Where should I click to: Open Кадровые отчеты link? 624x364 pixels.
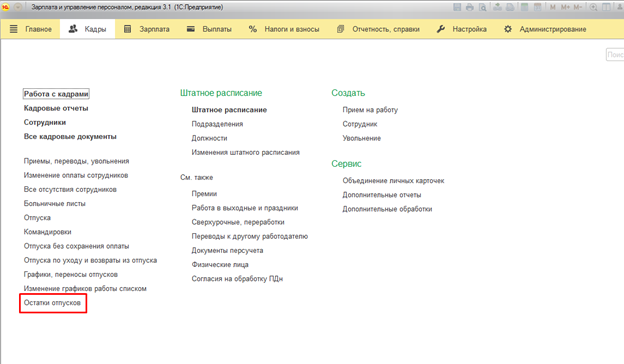[x=56, y=108]
